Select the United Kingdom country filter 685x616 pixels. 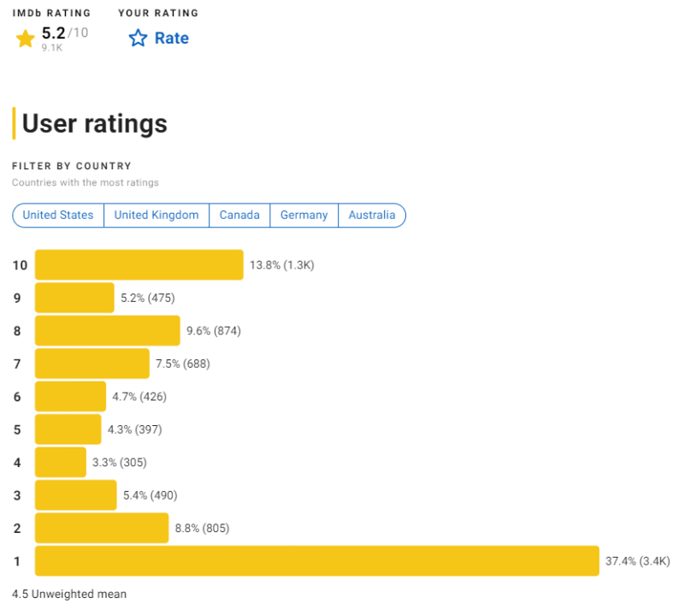tap(156, 215)
